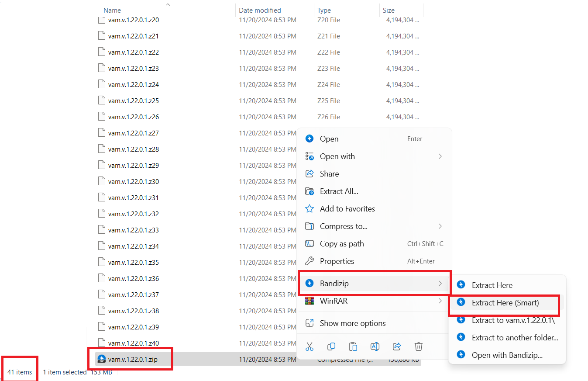This screenshot has height=381, width=588.
Task: Click the file icon of vam.v.1.22.0.1.z21
Action: point(102,36)
